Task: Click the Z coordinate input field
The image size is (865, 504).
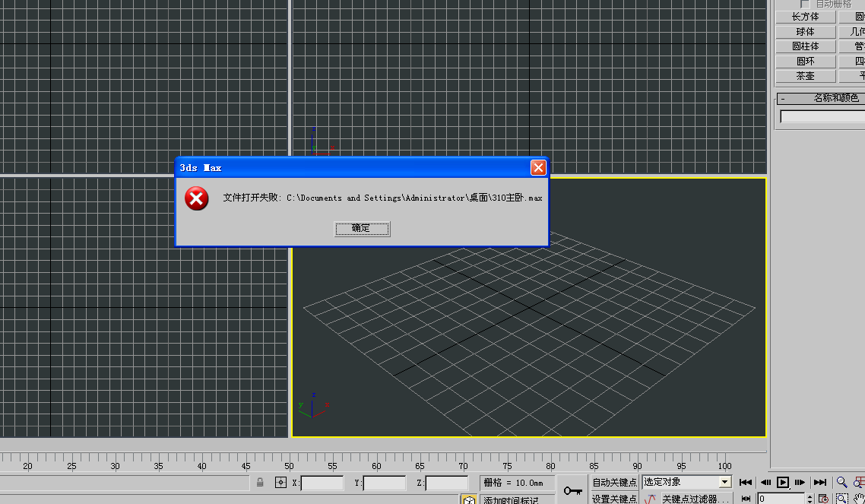Action: pos(447,483)
